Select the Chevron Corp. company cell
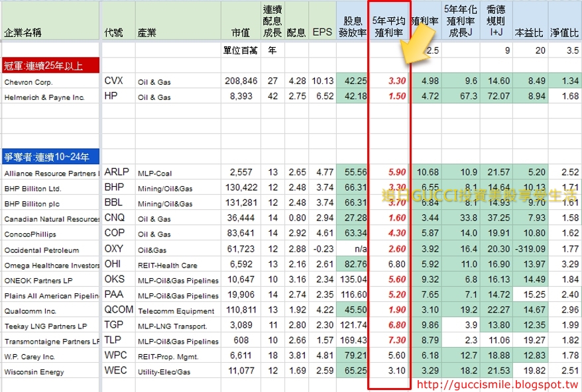 click(x=50, y=81)
